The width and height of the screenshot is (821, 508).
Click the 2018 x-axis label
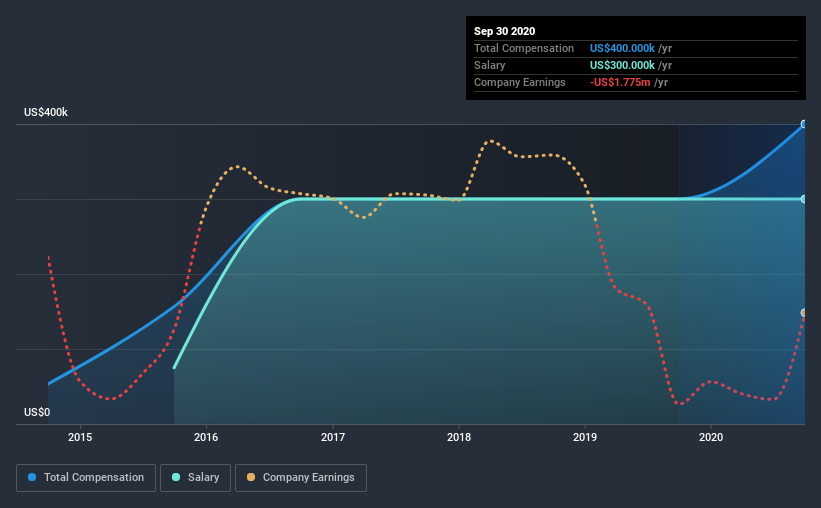point(459,437)
